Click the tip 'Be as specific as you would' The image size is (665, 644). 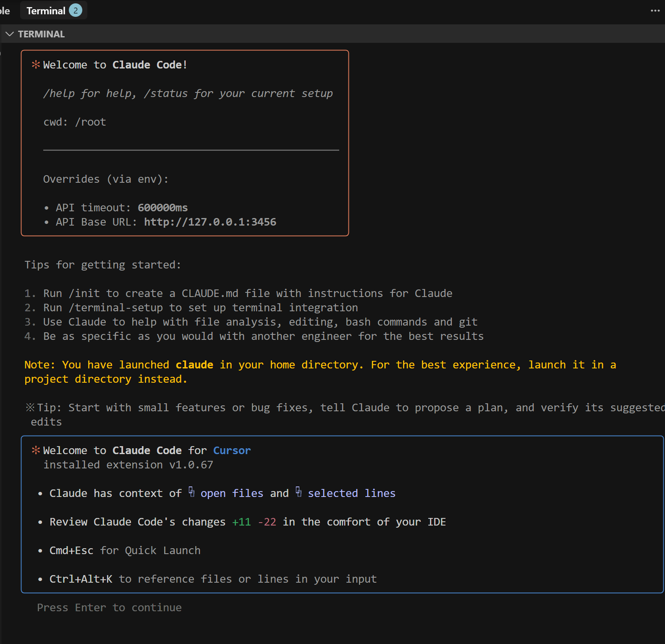tap(254, 336)
